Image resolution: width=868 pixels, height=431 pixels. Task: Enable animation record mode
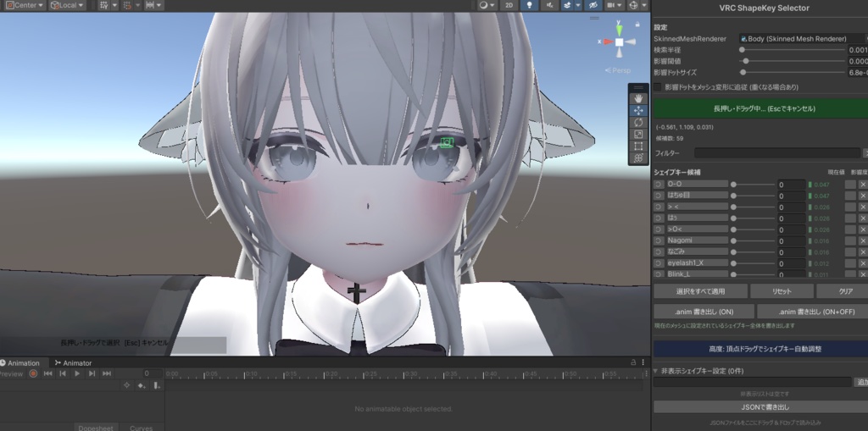[x=33, y=374]
